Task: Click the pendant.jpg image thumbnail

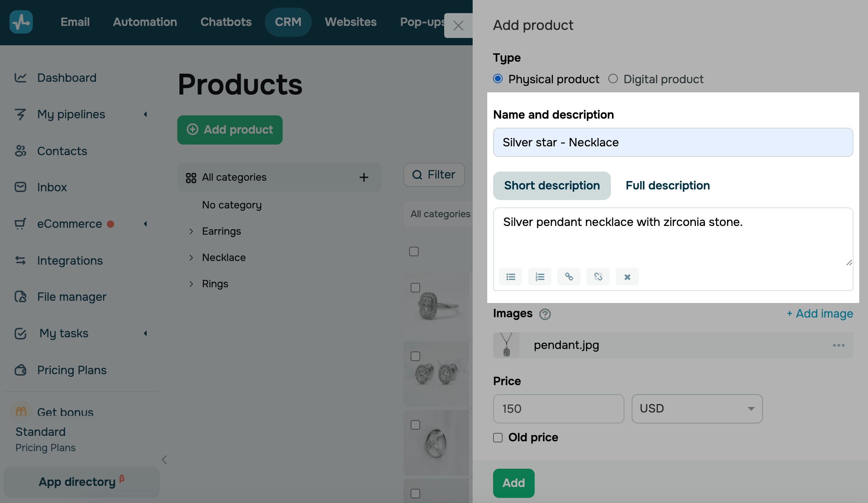Action: pos(506,345)
